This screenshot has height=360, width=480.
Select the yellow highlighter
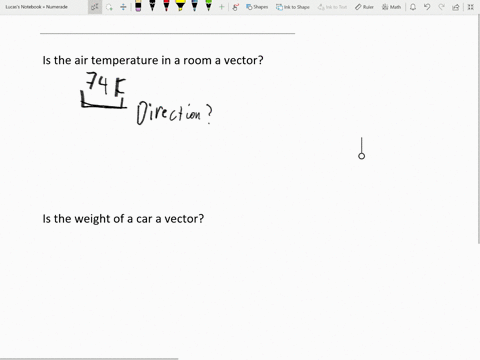point(180,6)
